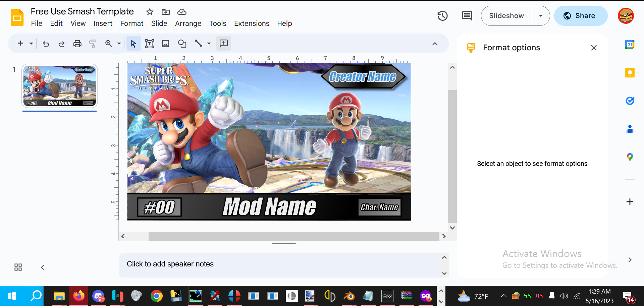644x306 pixels.
Task: Open the Google Keep side panel
Action: (630, 73)
